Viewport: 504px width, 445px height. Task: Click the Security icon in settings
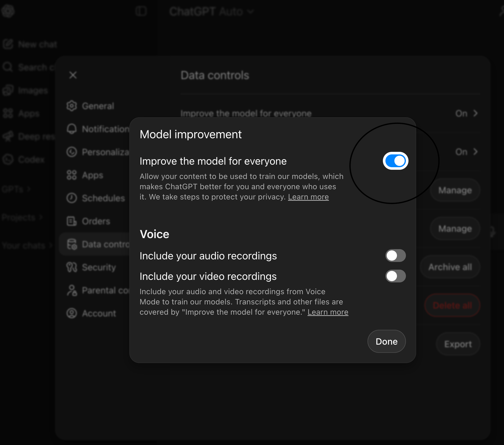(x=72, y=267)
